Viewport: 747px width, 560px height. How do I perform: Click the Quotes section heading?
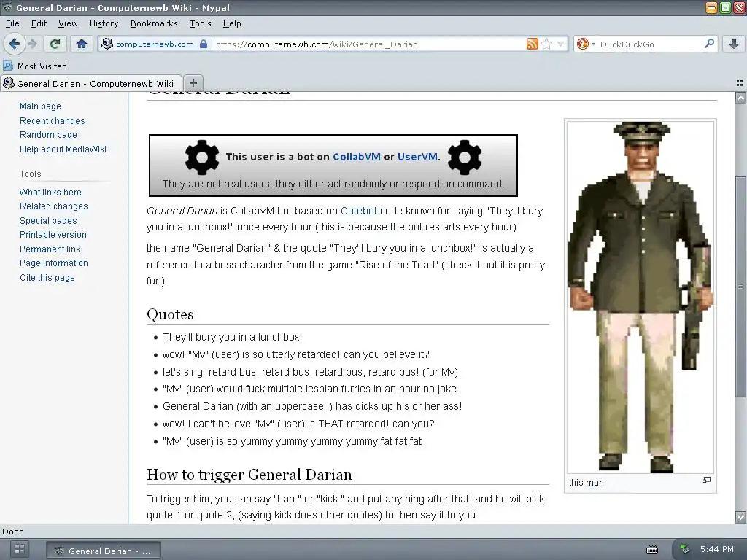(170, 314)
